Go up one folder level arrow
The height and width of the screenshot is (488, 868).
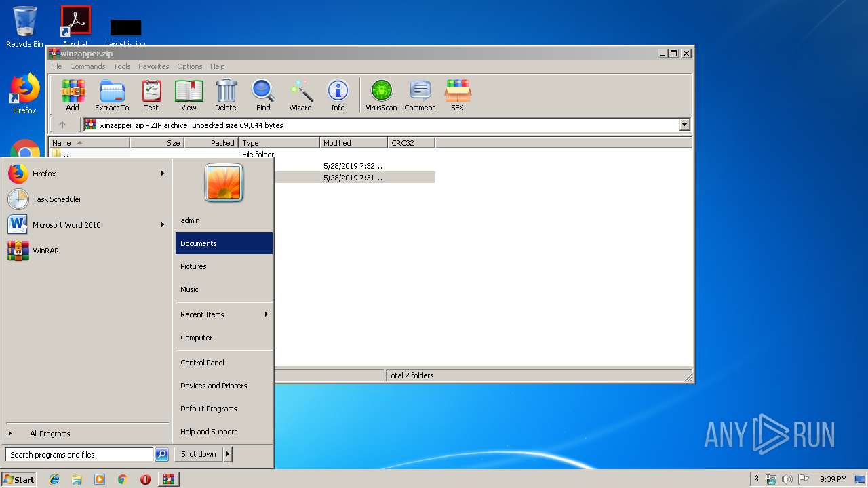coord(62,125)
